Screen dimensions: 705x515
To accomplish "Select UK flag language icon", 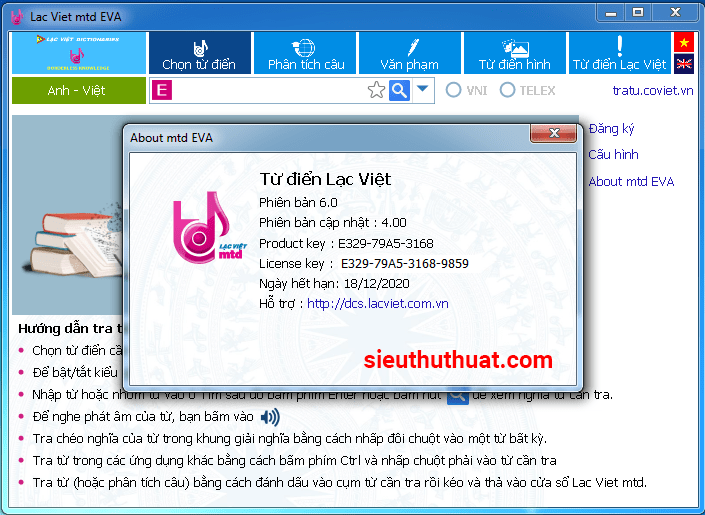I will [x=684, y=63].
